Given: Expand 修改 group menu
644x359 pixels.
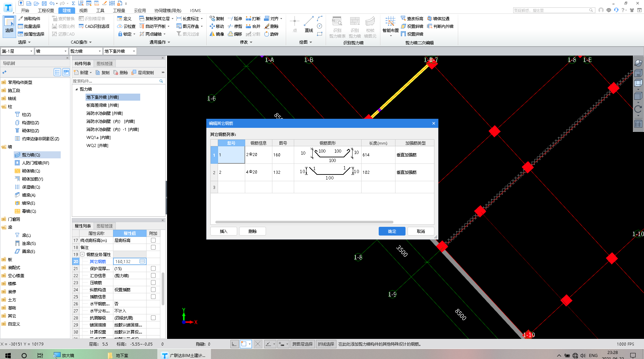Looking at the screenshot, I should [246, 42].
